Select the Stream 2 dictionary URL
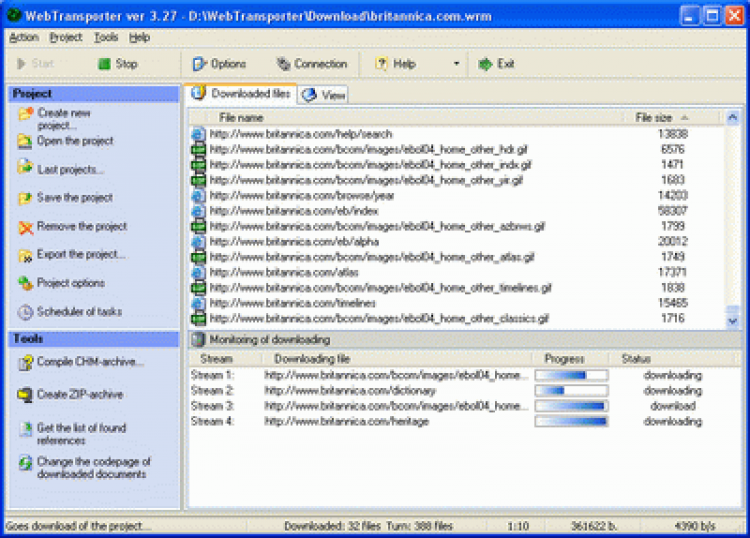Screen dimensions: 750x538 350,391
